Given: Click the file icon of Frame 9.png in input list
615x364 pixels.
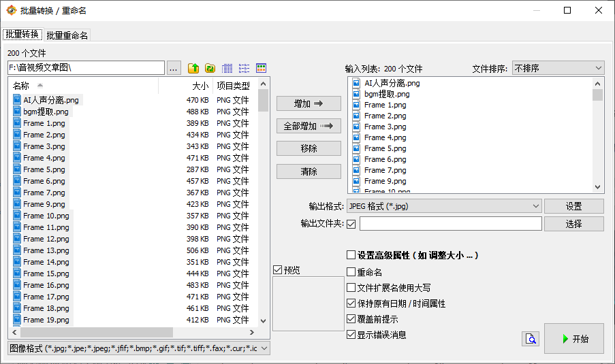Looking at the screenshot, I should [356, 181].
